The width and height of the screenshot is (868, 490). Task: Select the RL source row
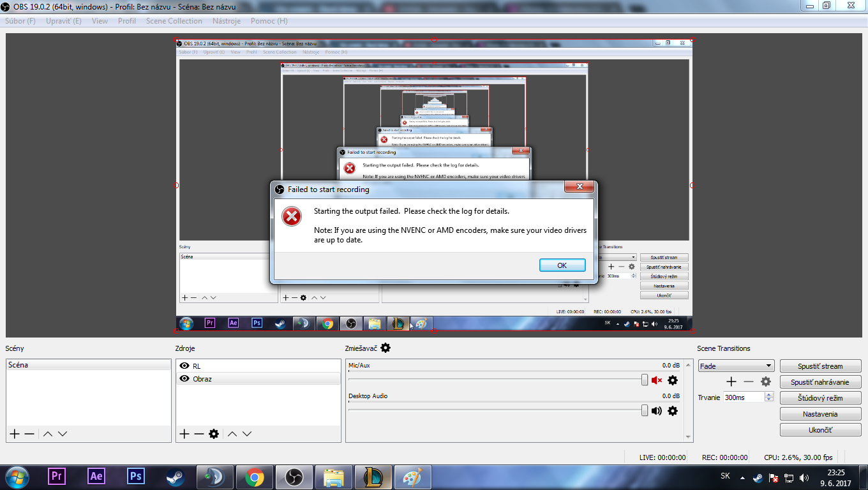pyautogui.click(x=258, y=366)
